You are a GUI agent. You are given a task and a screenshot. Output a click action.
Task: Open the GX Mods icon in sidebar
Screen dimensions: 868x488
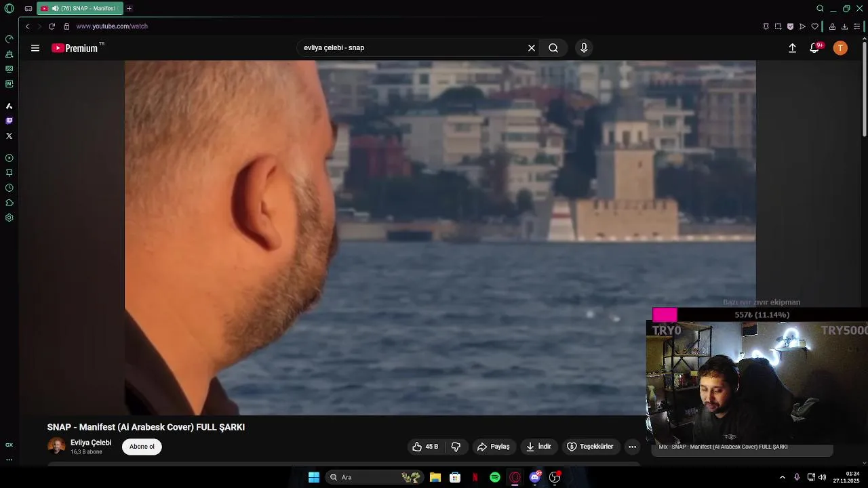tap(9, 68)
